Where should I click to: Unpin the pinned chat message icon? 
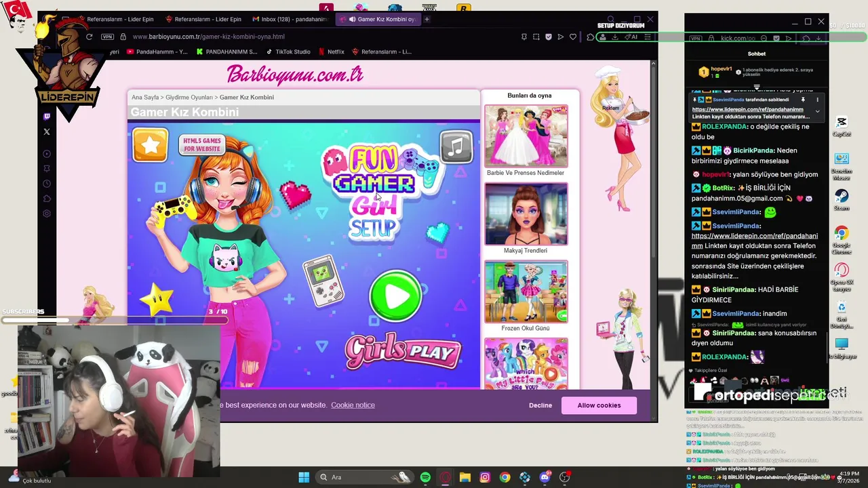pos(803,100)
